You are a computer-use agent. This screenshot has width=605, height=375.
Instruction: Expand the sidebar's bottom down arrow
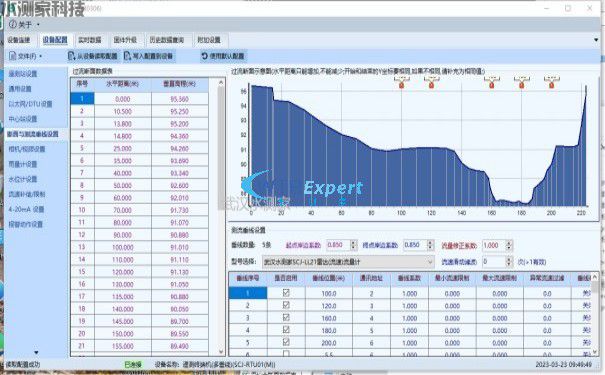(36, 352)
